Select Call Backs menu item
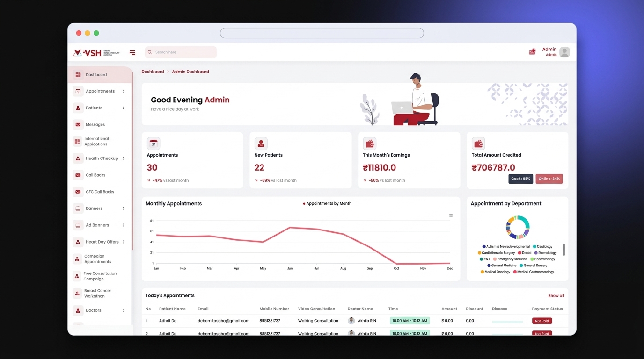The height and width of the screenshot is (359, 644). point(95,175)
